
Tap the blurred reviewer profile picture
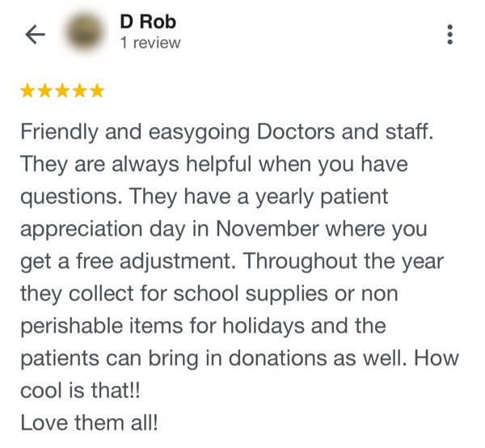(x=85, y=33)
